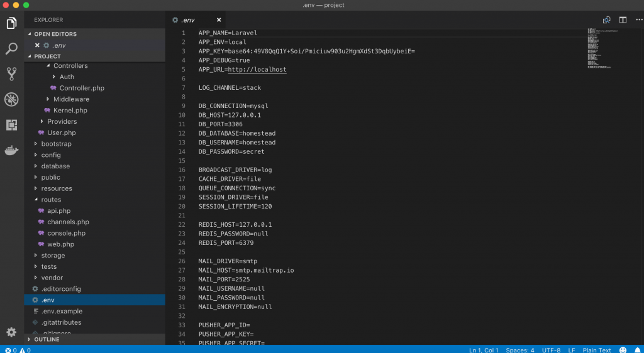This screenshot has height=353, width=644.
Task: Open notifications bell in status bar
Action: (x=638, y=350)
